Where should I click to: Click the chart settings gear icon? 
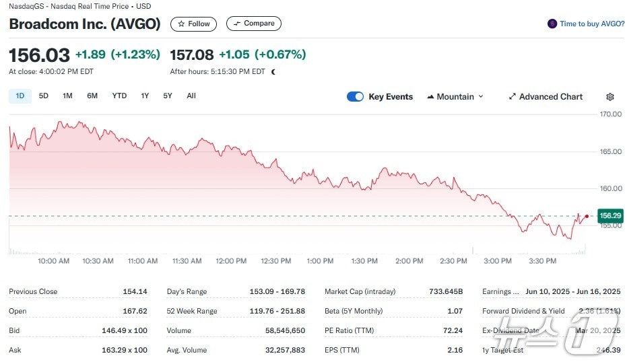tap(610, 97)
